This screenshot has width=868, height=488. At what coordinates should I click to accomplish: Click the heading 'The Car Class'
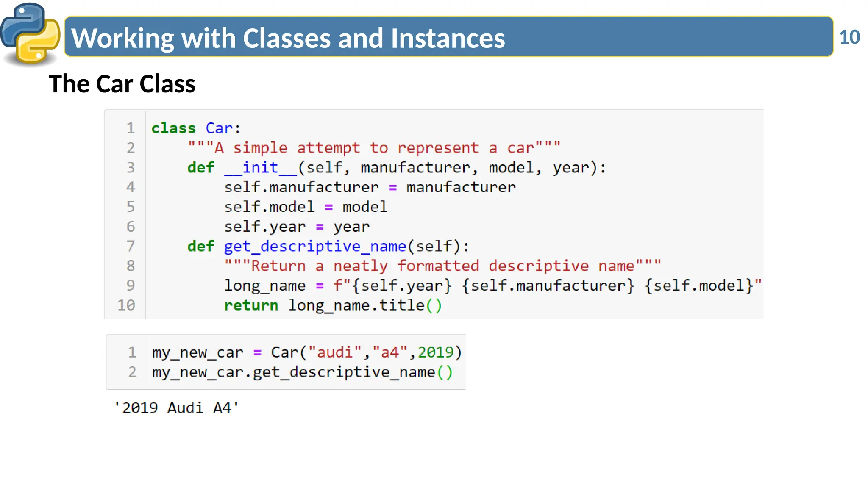point(122,83)
